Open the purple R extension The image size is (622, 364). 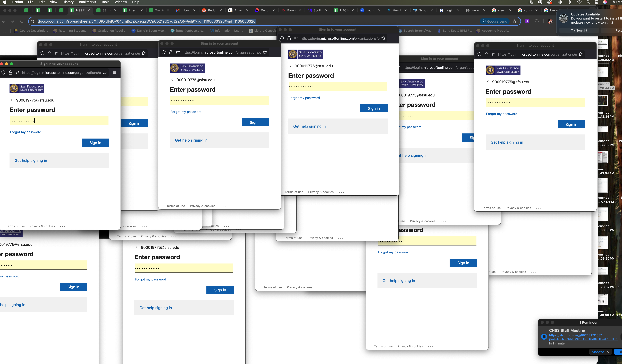527,21
